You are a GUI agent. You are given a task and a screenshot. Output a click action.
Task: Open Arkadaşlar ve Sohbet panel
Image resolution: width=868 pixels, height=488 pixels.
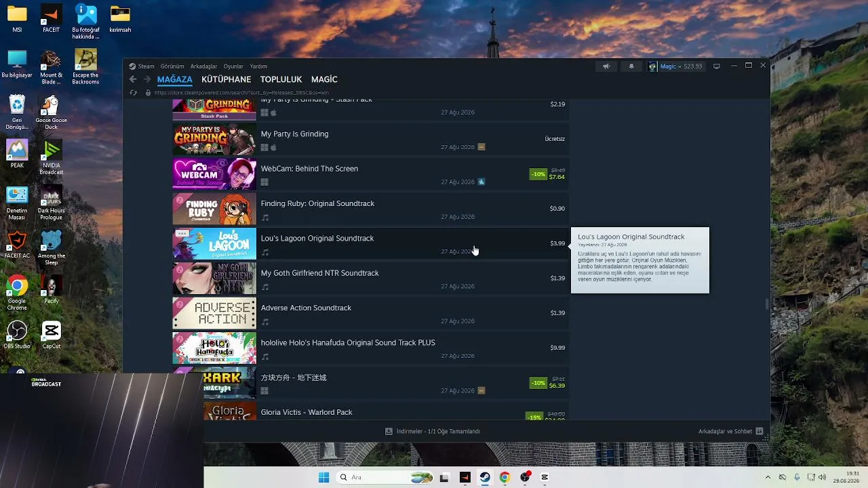coord(731,431)
